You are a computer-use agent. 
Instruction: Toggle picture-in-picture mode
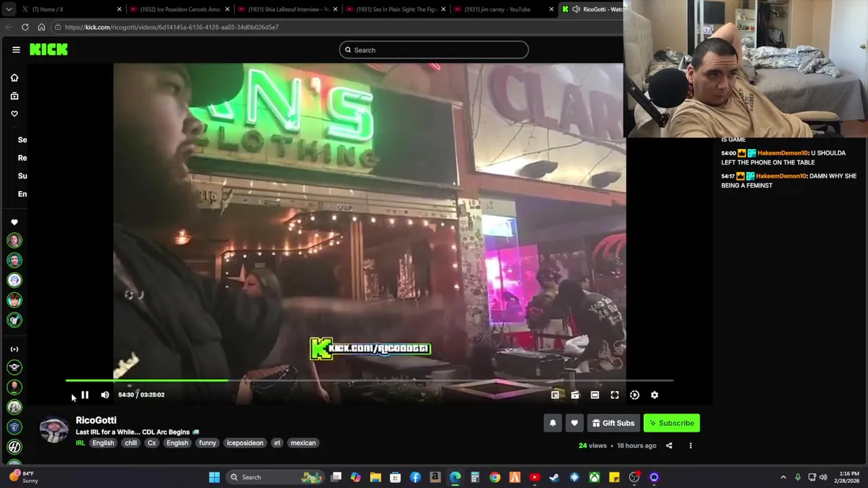555,394
